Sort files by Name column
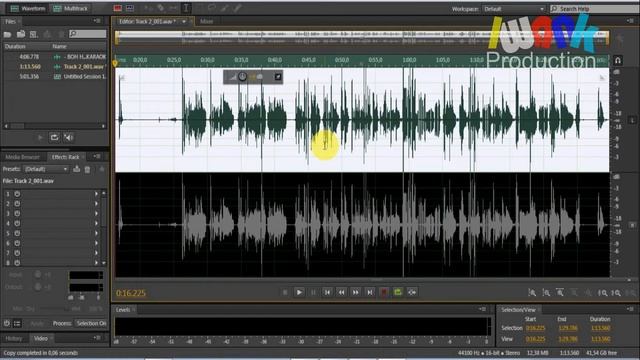The height and width of the screenshot is (360, 640). click(59, 47)
